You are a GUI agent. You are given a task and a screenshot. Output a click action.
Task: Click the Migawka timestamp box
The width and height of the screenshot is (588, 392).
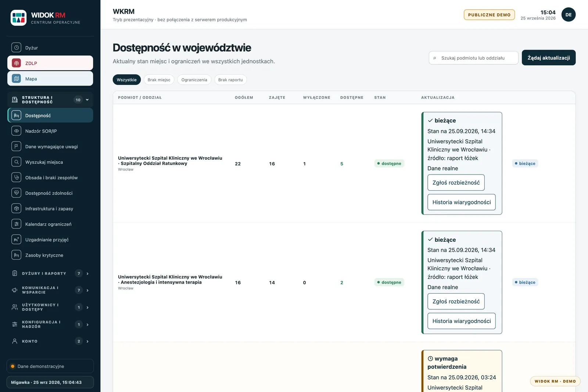50,382
